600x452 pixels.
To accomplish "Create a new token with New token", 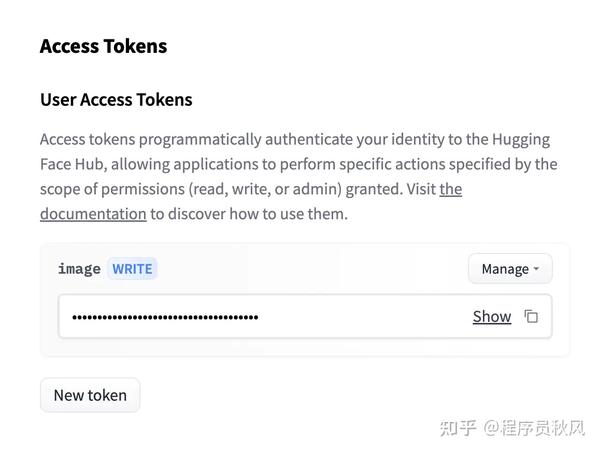I will coord(90,395).
